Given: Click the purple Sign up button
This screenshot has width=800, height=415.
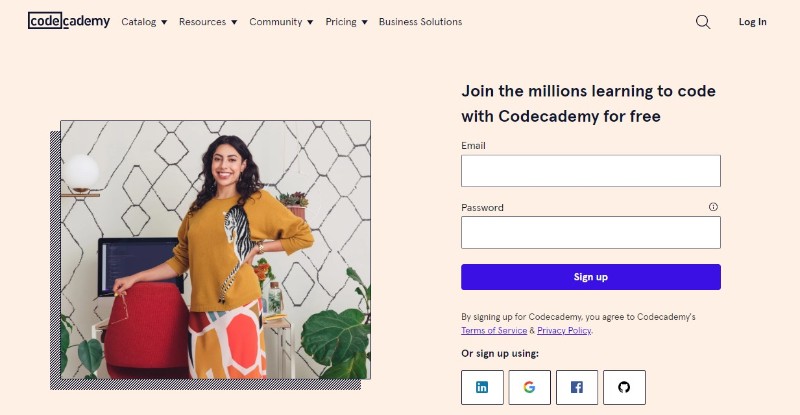Looking at the screenshot, I should click(x=591, y=277).
